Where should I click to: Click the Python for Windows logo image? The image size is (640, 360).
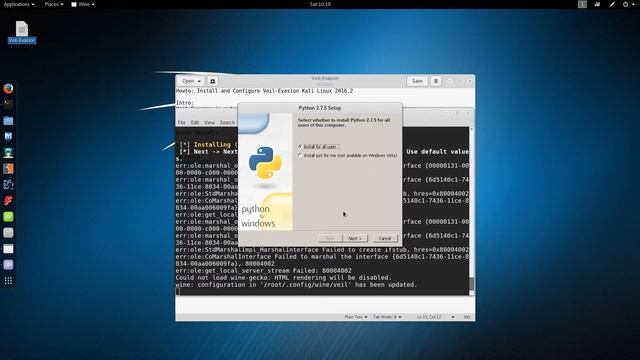point(265,171)
